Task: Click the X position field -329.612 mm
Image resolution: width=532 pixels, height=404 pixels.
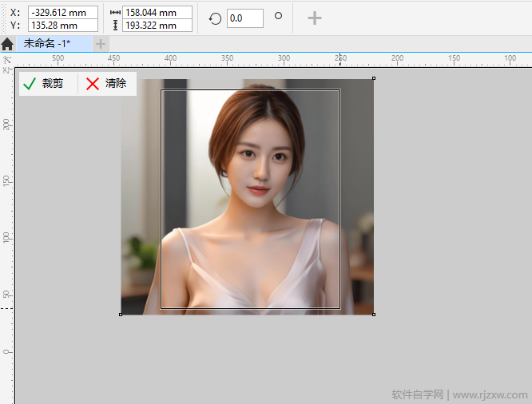Action: [x=63, y=13]
